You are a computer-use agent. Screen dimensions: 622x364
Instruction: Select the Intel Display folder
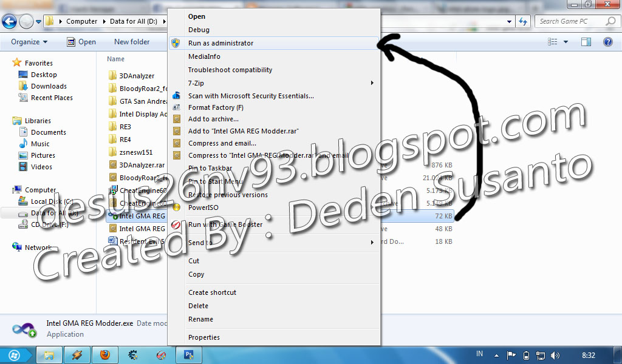tap(143, 113)
